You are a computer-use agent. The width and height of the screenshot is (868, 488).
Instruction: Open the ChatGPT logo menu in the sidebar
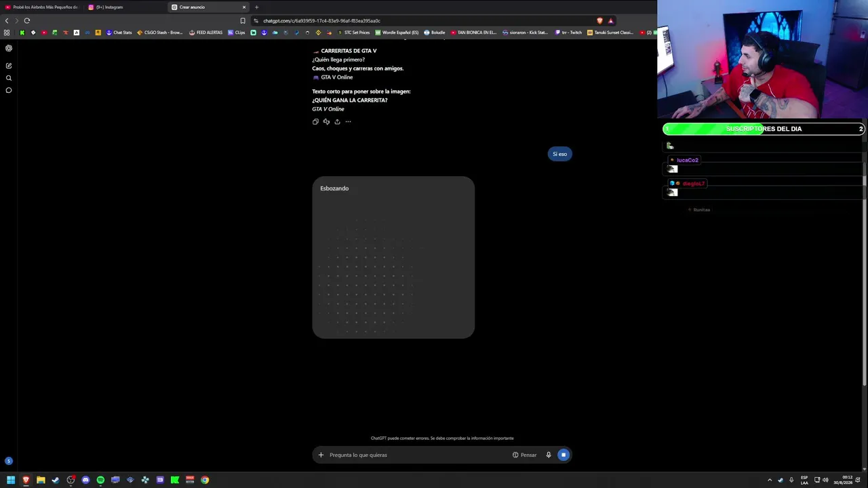click(x=9, y=48)
